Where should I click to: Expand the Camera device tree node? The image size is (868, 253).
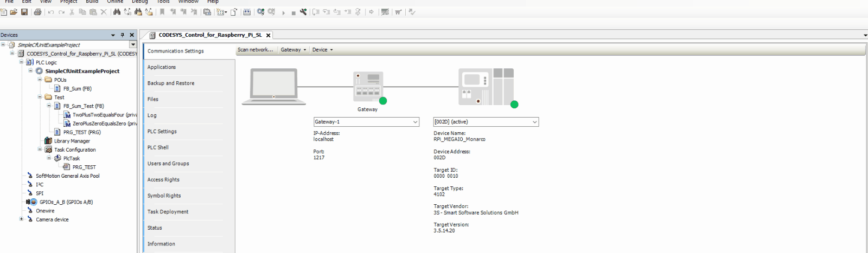(21, 219)
